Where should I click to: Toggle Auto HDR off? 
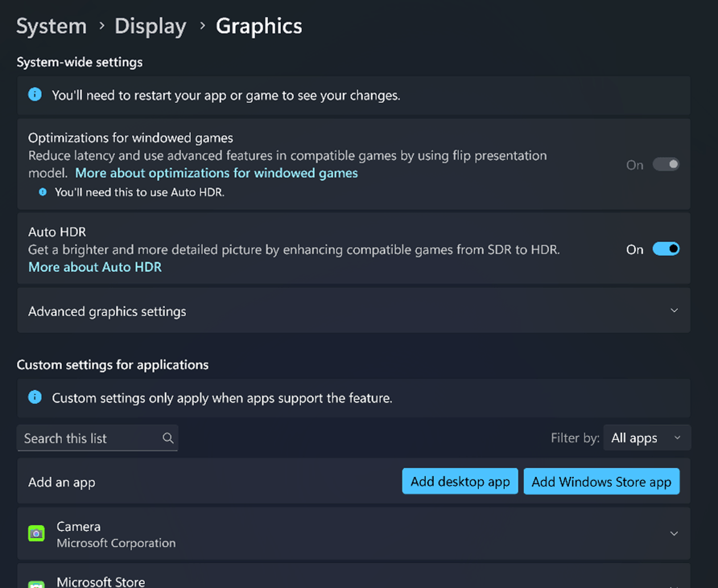point(666,249)
